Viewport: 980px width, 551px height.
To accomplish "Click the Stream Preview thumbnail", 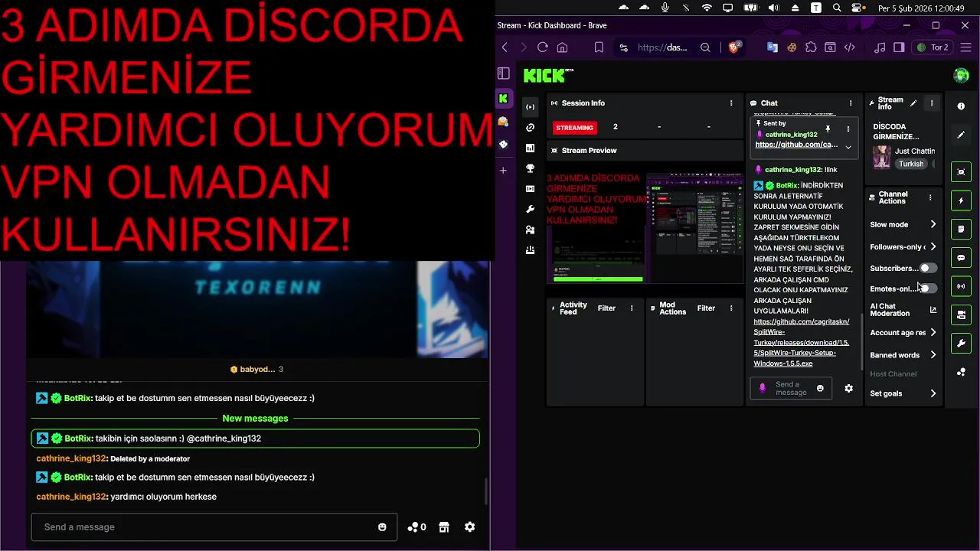I will pyautogui.click(x=645, y=228).
